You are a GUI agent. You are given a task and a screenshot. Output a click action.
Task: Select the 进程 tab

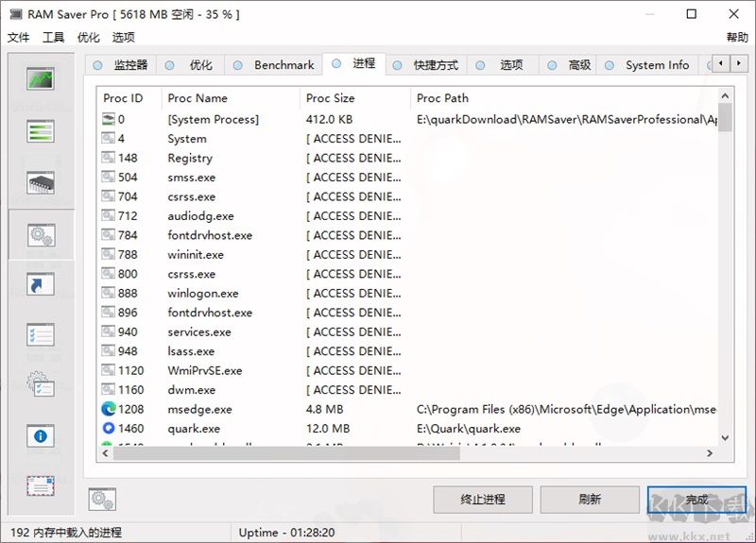coord(353,63)
